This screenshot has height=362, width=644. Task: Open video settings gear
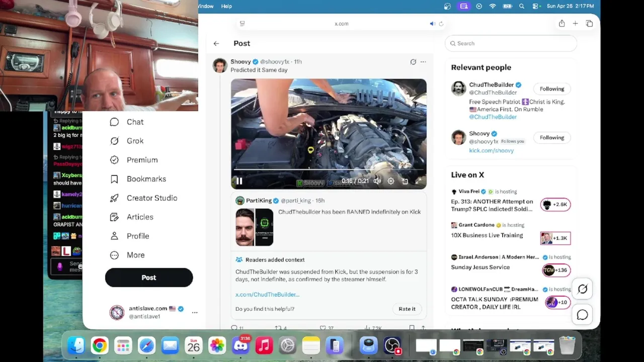pos(391,181)
